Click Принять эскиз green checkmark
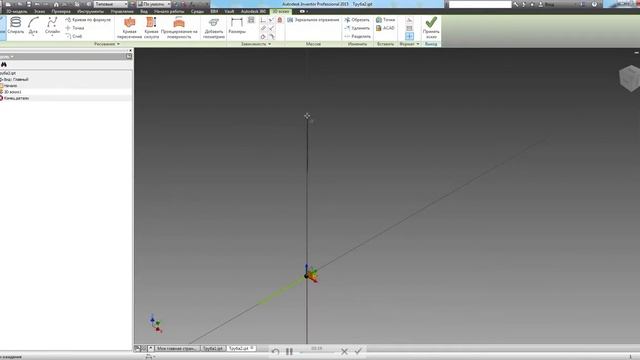The width and height of the screenshot is (640, 360). (x=431, y=27)
